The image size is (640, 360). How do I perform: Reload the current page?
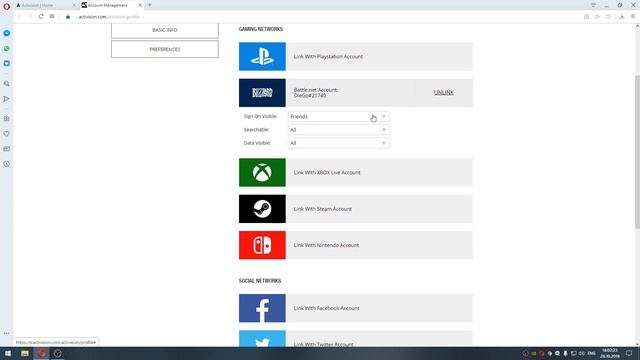pos(41,17)
